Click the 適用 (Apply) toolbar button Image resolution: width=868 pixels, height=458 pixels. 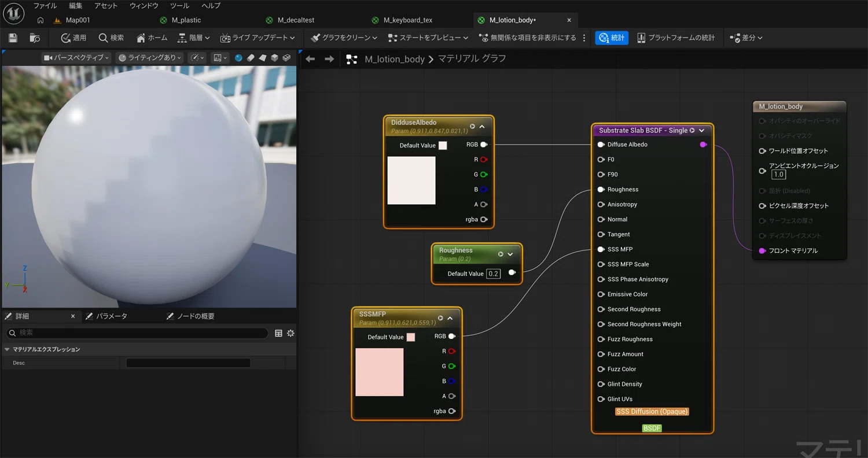coord(73,38)
